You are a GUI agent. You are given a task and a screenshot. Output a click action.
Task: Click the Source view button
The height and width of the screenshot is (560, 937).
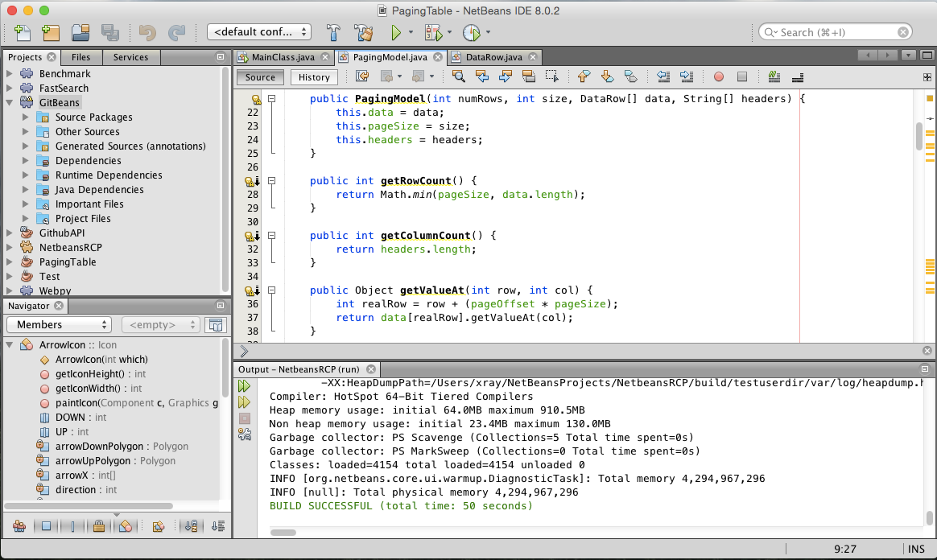(260, 77)
